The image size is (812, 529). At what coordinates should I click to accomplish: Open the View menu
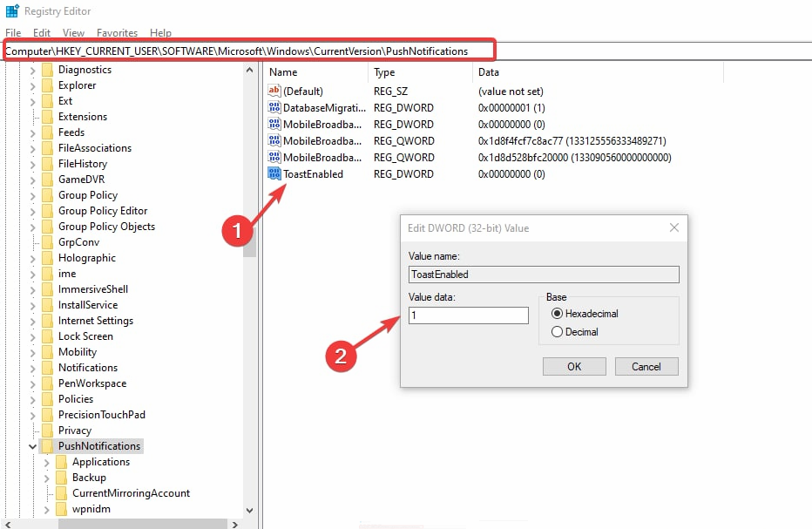(73, 32)
